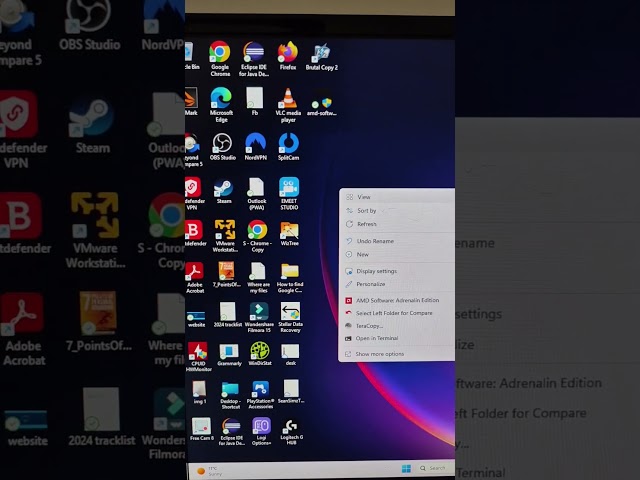Select the WizTree desktop icon
The image size is (640, 480).
(x=289, y=233)
